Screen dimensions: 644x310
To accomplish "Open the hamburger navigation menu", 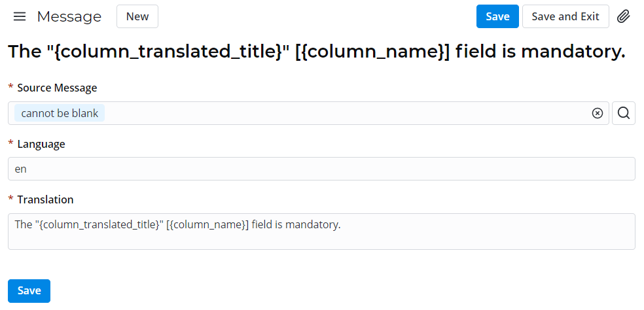I will (20, 16).
